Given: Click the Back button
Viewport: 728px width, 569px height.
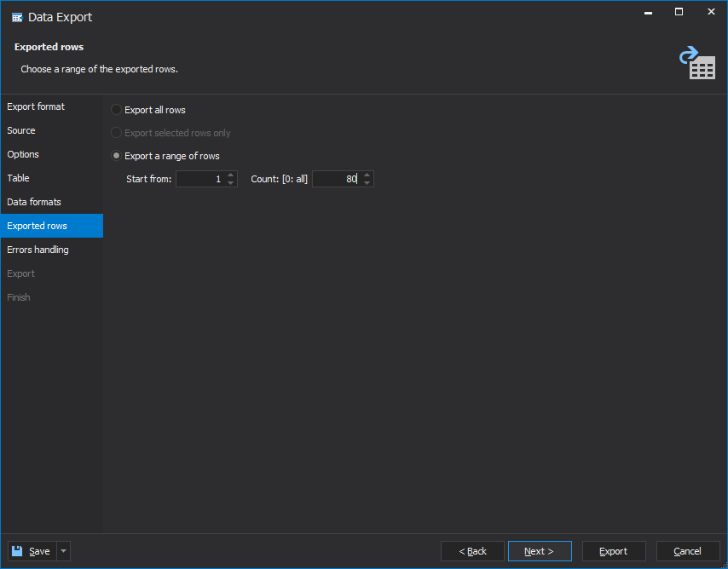Looking at the screenshot, I should pos(472,551).
